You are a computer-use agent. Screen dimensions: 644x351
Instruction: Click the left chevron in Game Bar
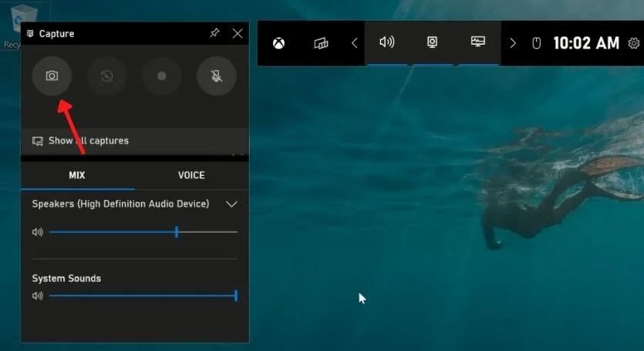click(x=355, y=43)
